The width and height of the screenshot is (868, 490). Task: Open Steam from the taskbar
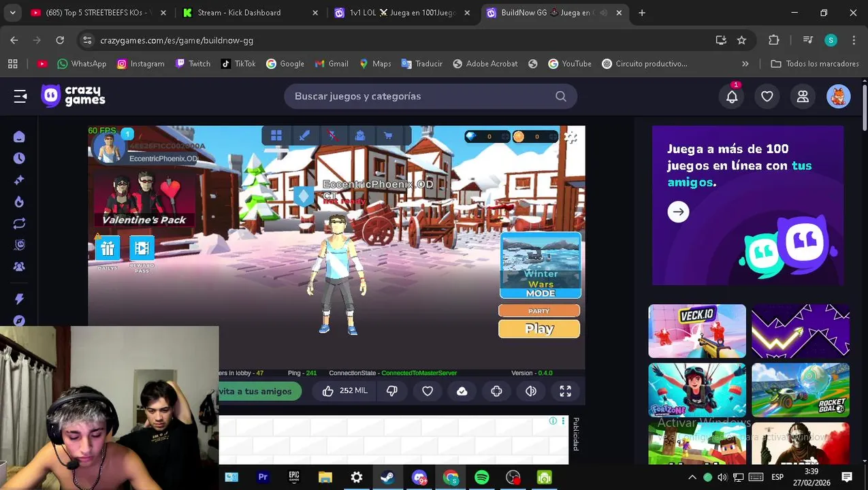387,477
